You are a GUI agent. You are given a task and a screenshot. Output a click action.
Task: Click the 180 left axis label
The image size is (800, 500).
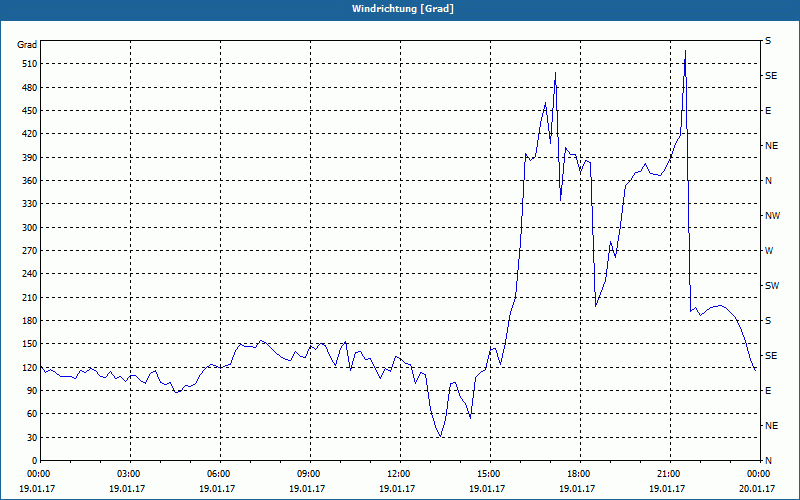(x=30, y=321)
